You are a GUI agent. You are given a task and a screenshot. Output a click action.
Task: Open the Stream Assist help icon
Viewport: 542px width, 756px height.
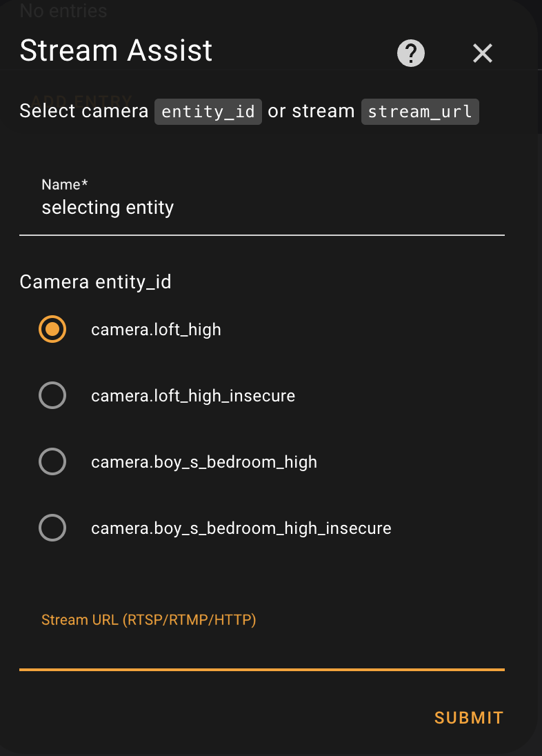pyautogui.click(x=410, y=53)
